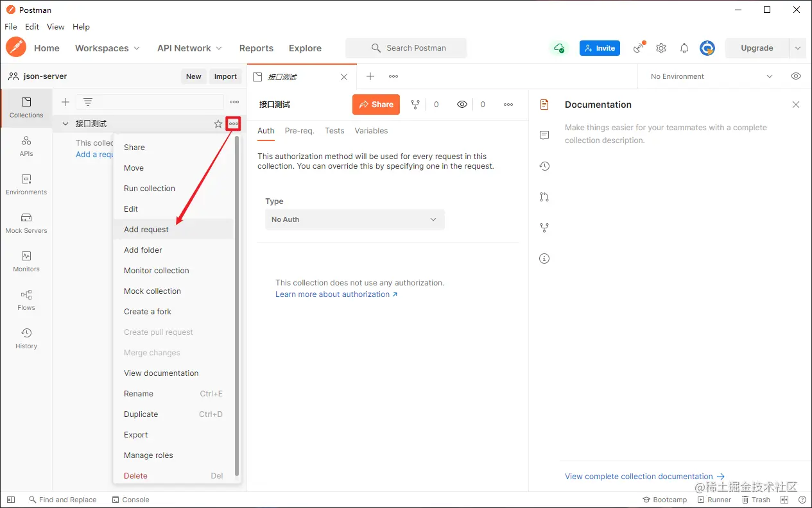Open the Flows sidebar section
This screenshot has width=812, height=508.
26,300
